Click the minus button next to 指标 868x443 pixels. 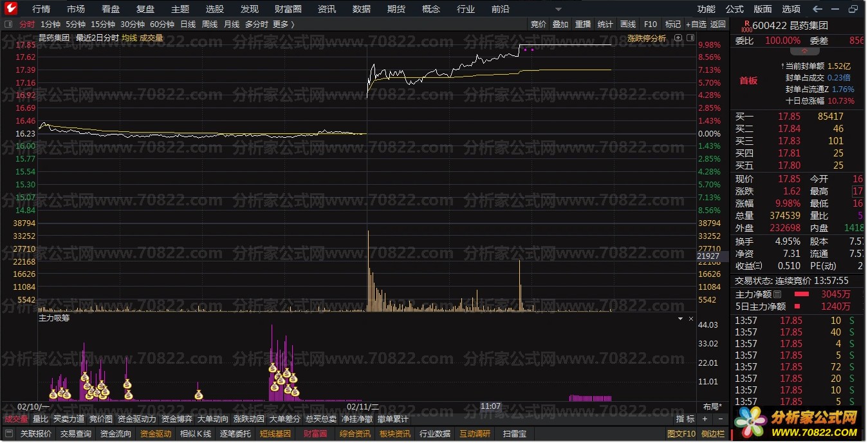point(721,419)
